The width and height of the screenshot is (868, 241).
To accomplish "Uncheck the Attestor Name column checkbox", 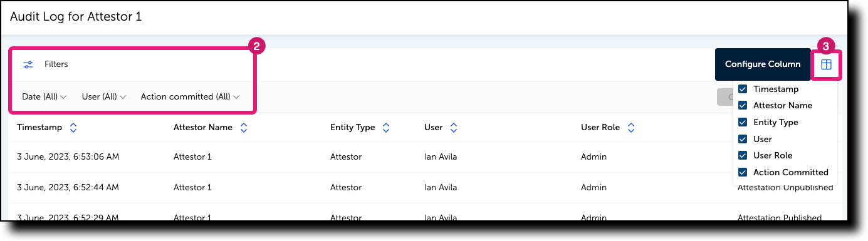I will tap(743, 105).
